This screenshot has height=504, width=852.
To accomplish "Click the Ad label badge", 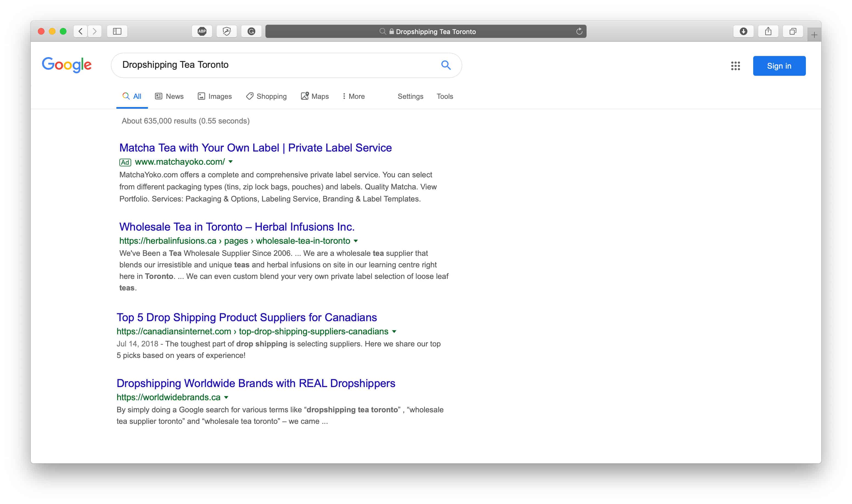I will [x=125, y=162].
